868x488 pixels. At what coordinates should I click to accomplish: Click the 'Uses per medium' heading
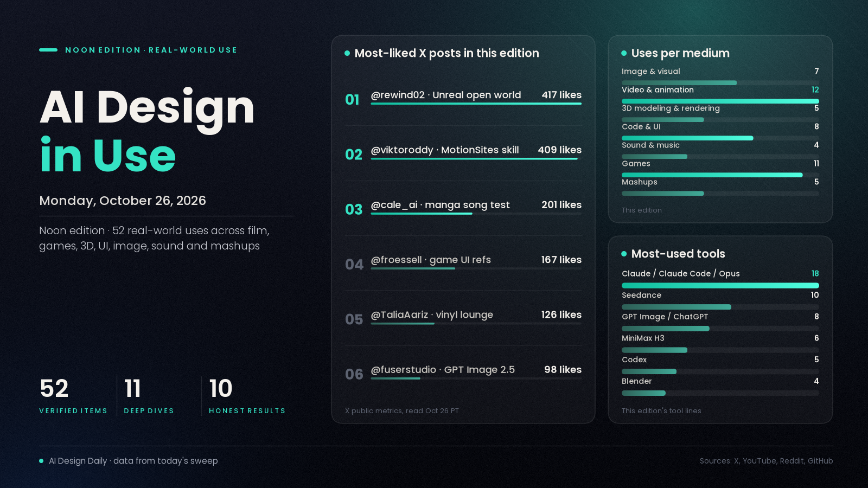(x=680, y=53)
